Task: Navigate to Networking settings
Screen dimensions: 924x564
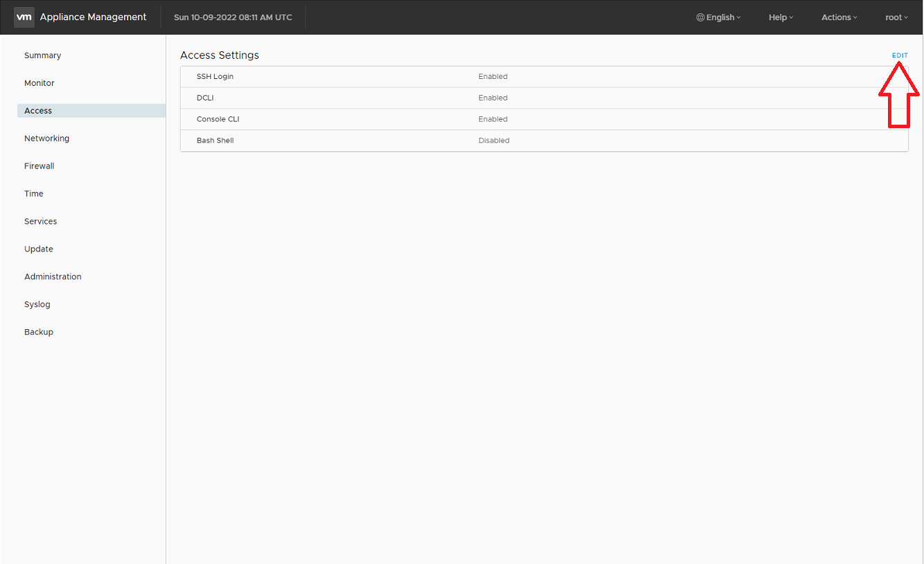Action: pyautogui.click(x=47, y=139)
